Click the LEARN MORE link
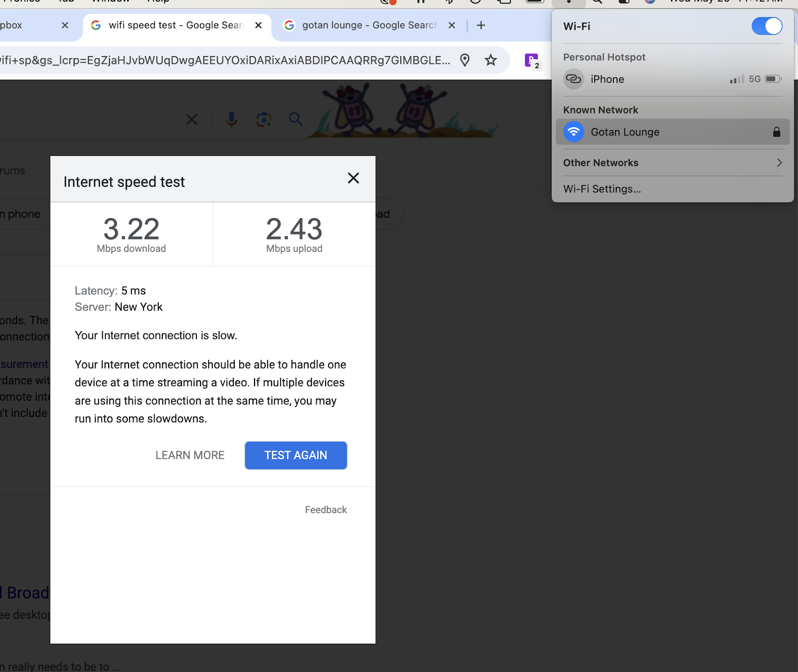The image size is (798, 672). 190,455
